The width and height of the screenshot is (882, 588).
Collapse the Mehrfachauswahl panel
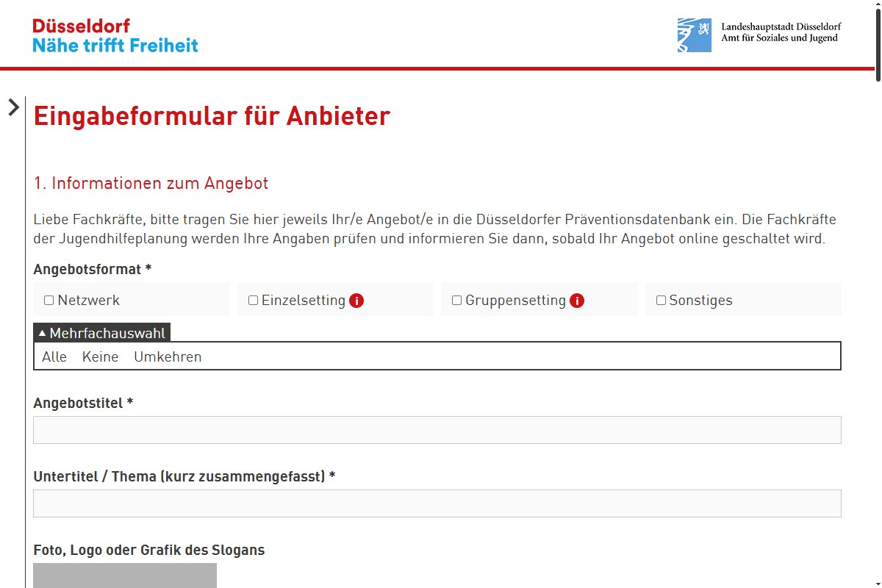pyautogui.click(x=101, y=333)
